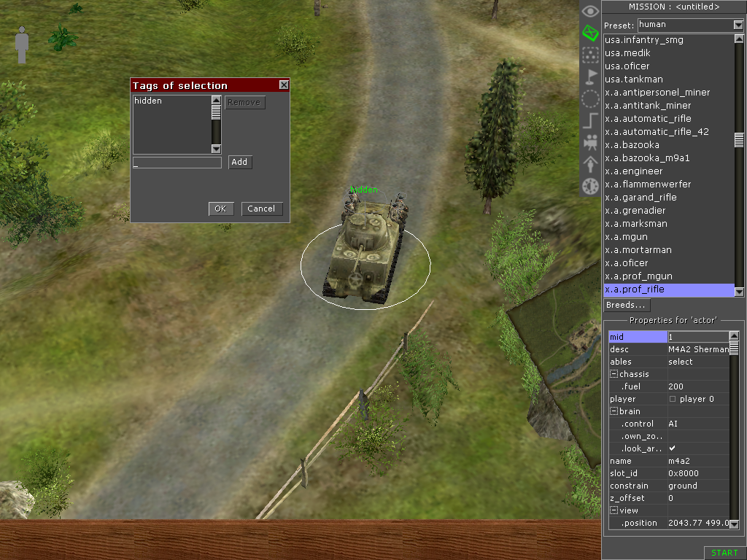Click the unit list scrollbar thumb
747x560 pixels.
point(739,140)
